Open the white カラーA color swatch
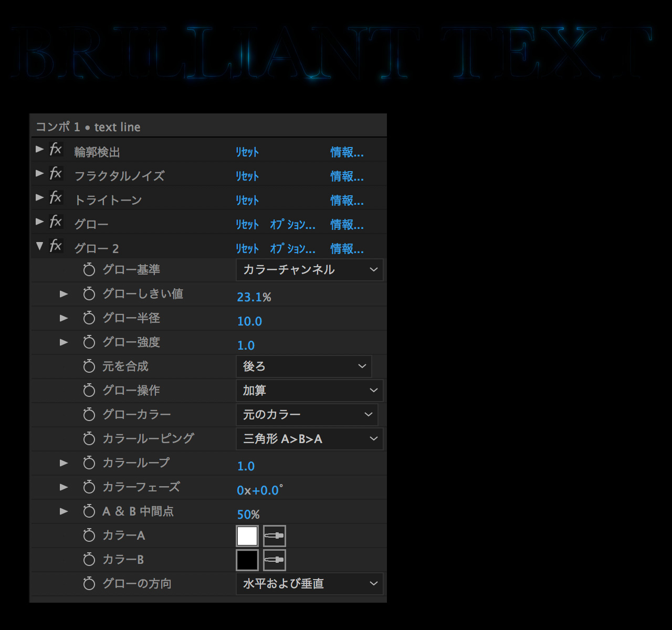This screenshot has height=630, width=672. pos(247,536)
